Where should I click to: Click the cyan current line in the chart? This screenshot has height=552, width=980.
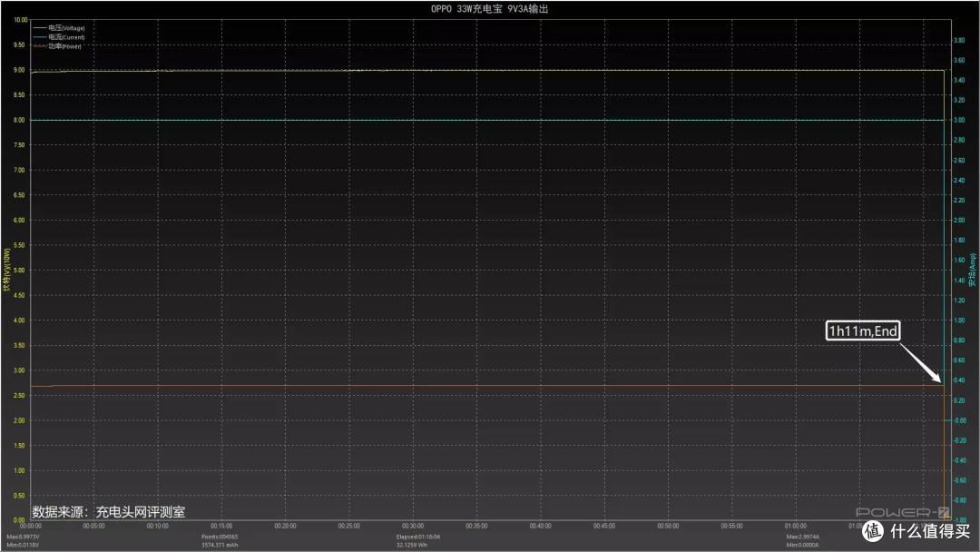(487, 120)
